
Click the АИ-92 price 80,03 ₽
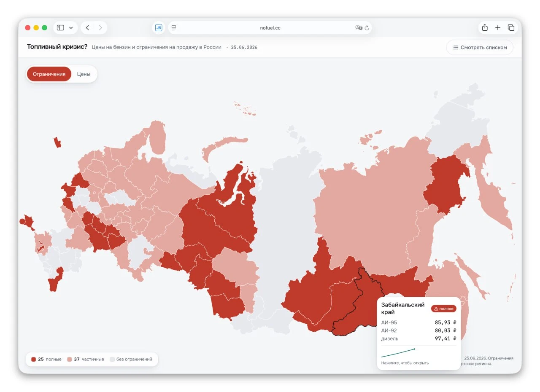445,330
